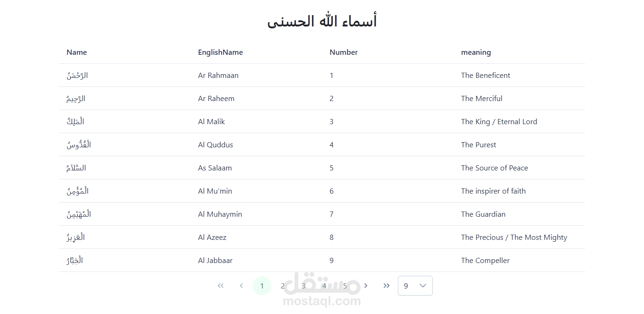The image size is (644, 314).
Task: Click the previous page chevron icon
Action: click(241, 286)
